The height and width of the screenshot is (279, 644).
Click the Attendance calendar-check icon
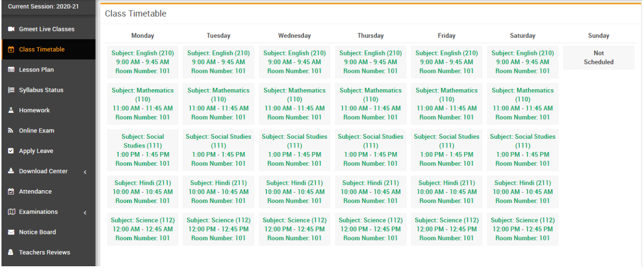(11, 192)
